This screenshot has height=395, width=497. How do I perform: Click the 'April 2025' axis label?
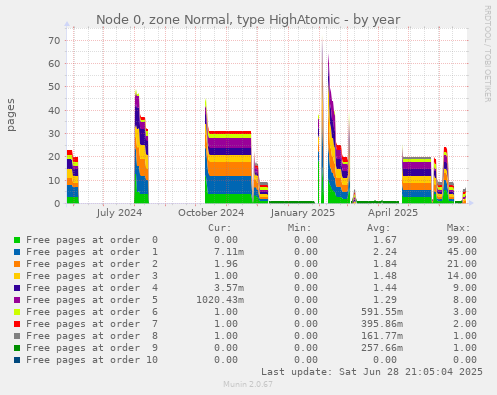[x=393, y=213]
